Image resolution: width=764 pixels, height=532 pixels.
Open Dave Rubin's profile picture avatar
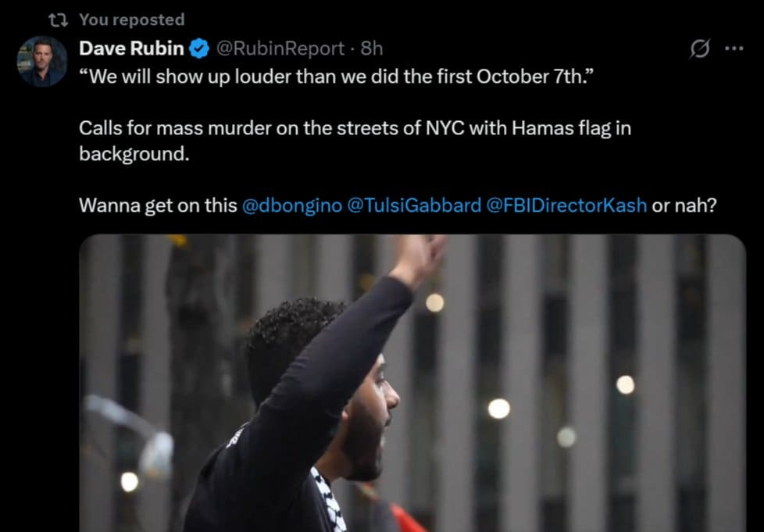point(42,62)
